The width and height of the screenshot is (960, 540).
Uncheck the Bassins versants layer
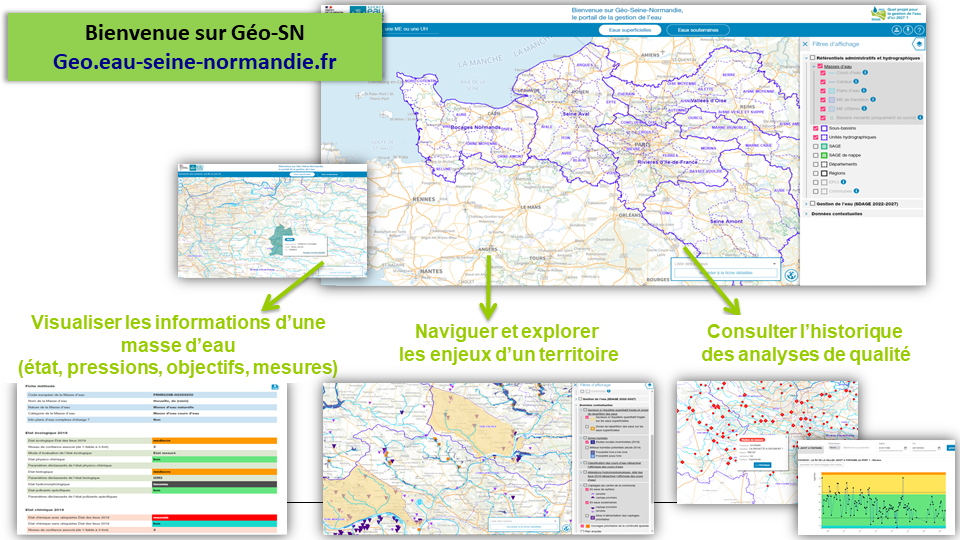pyautogui.click(x=823, y=118)
